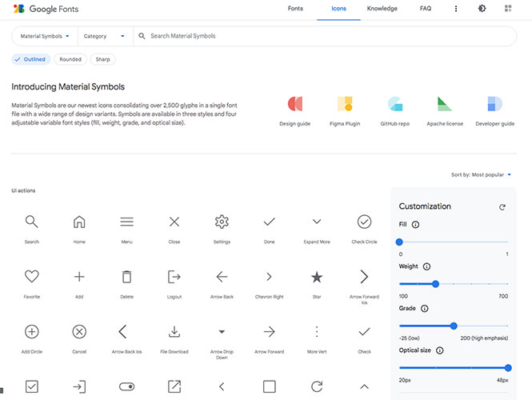Image resolution: width=532 pixels, height=400 pixels.
Task: Choose the Arrow Back Ios icon
Action: pos(123,331)
